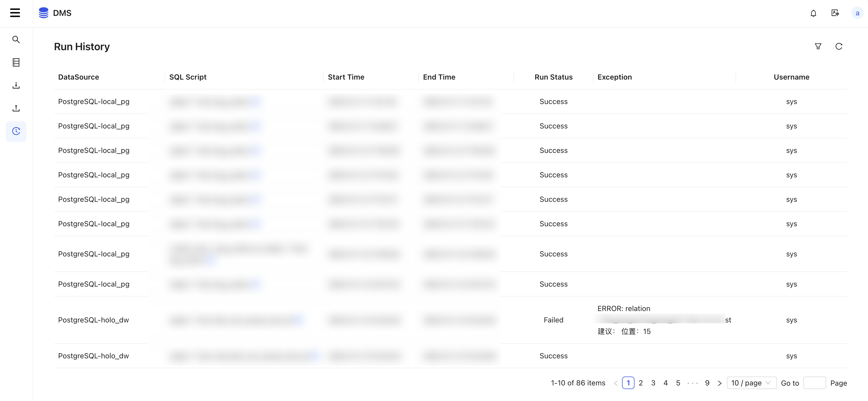Click the upload arrow icon
The width and height of the screenshot is (868, 401).
(16, 108)
